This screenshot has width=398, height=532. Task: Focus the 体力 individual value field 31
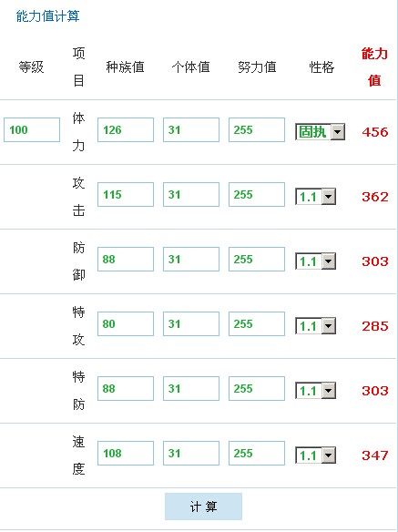pyautogui.click(x=191, y=129)
